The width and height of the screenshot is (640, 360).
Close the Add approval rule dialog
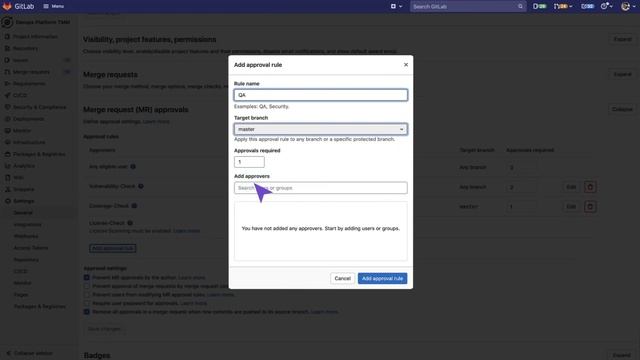pos(406,64)
